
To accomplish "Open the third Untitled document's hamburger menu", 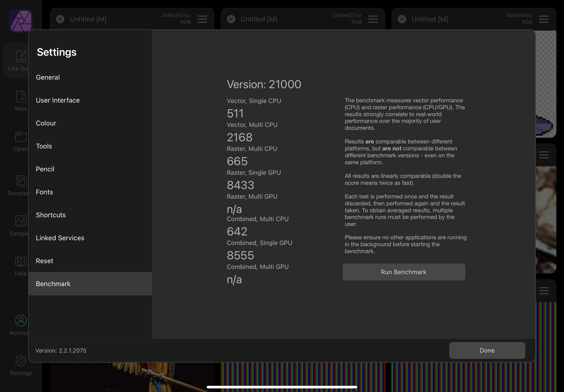I will tap(544, 19).
